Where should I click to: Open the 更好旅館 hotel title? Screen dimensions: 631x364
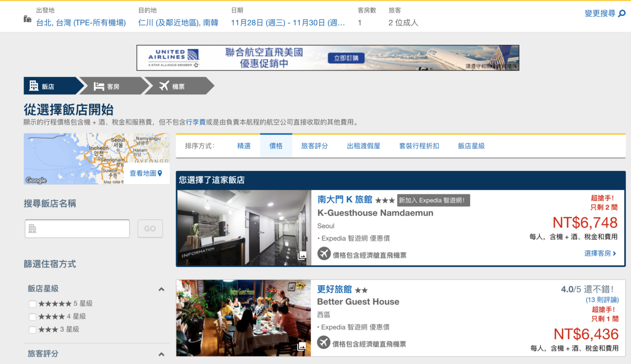(335, 289)
